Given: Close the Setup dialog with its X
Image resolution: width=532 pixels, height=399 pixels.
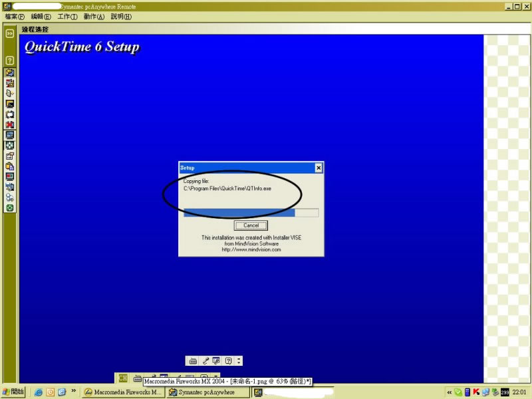Looking at the screenshot, I should click(x=319, y=168).
